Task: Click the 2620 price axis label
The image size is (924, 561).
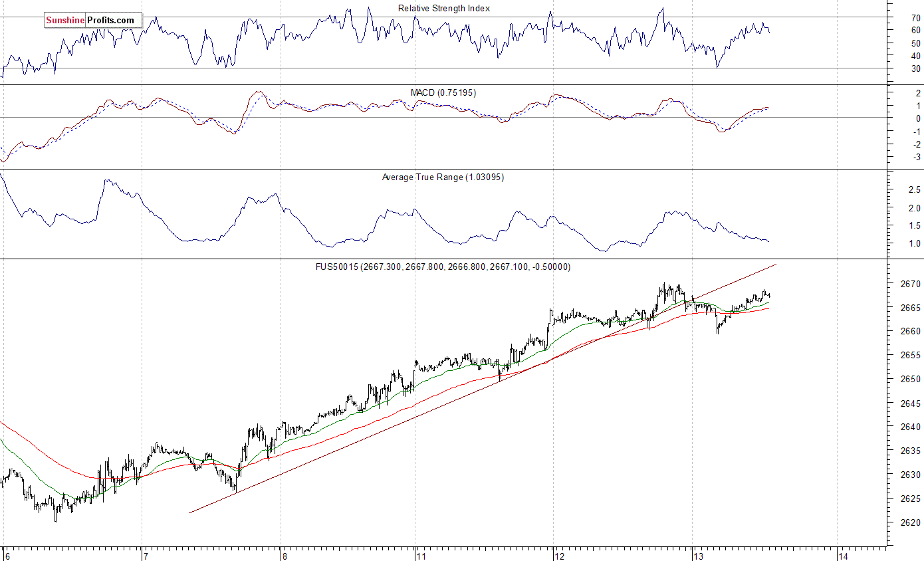Action: pos(911,522)
